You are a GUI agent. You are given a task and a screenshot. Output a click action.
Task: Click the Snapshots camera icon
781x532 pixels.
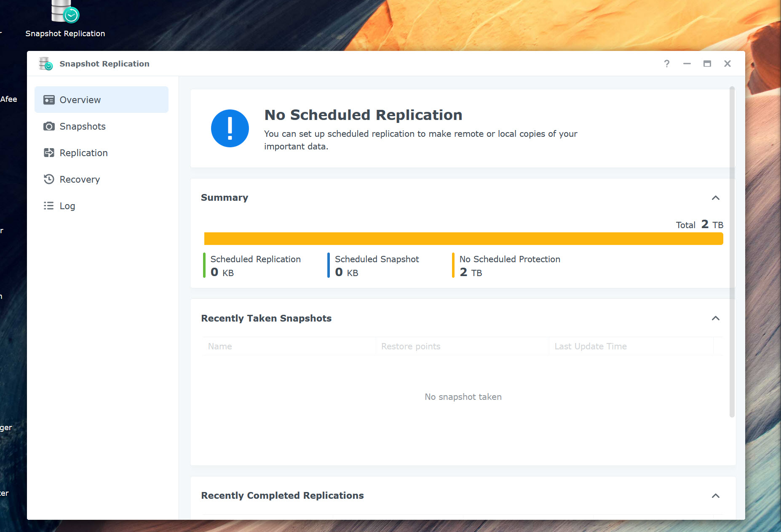point(49,126)
